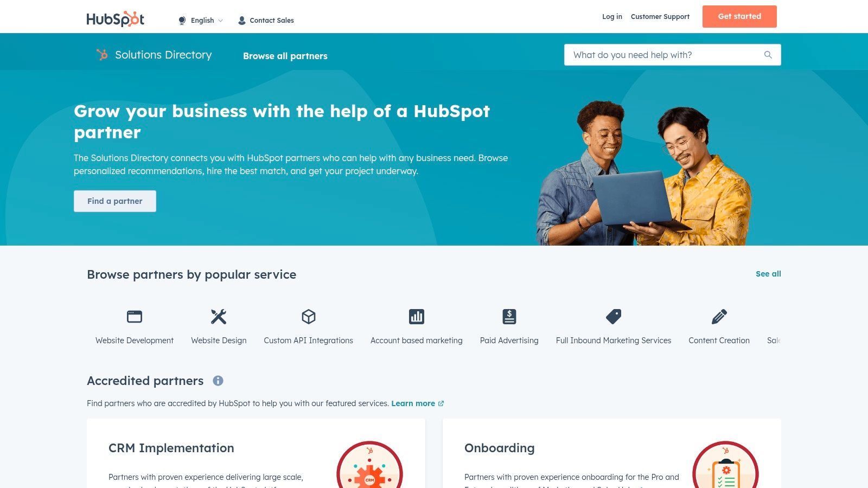Open Website Development service icon
Viewport: 868px width, 488px height.
(135, 316)
